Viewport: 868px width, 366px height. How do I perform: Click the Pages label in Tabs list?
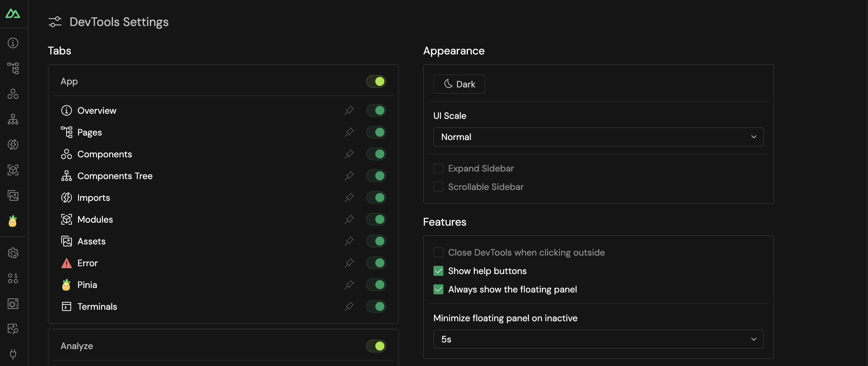click(x=90, y=132)
